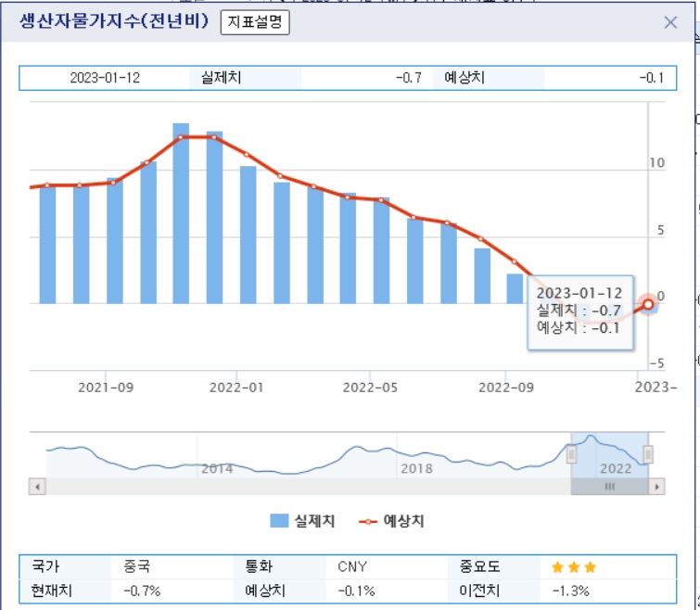
Task: Click the 2022 label in the navigator chart
Action: [616, 468]
